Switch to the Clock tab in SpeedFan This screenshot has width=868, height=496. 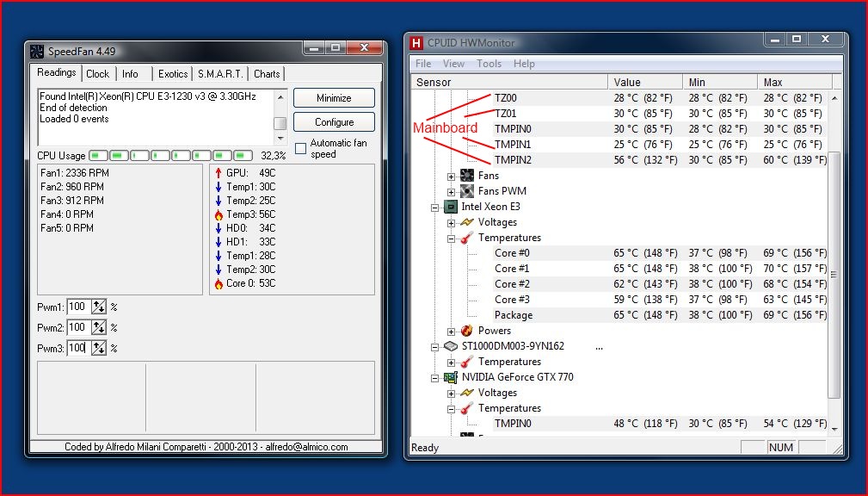click(98, 74)
